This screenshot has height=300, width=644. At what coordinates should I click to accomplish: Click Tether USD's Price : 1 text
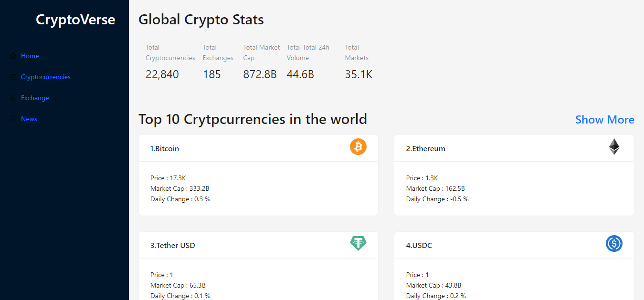coord(162,275)
